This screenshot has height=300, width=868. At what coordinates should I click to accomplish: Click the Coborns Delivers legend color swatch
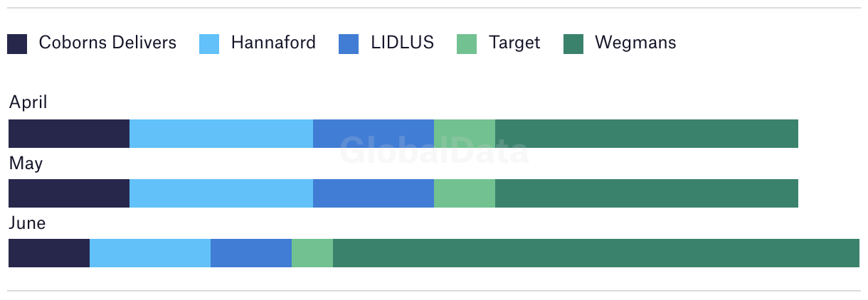17,43
